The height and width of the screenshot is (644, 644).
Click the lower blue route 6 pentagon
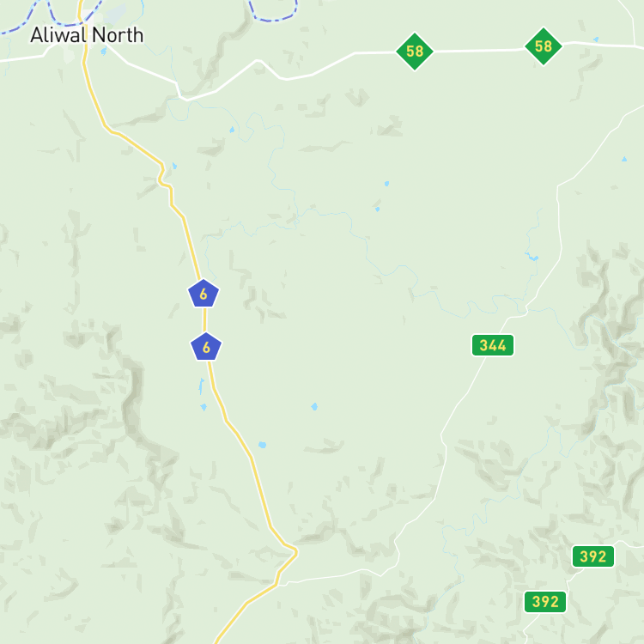(x=206, y=347)
